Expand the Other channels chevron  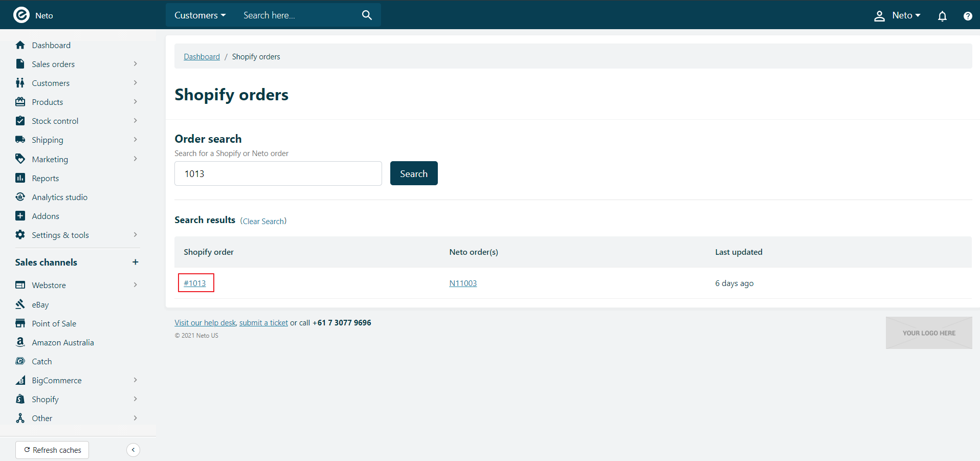(135, 418)
